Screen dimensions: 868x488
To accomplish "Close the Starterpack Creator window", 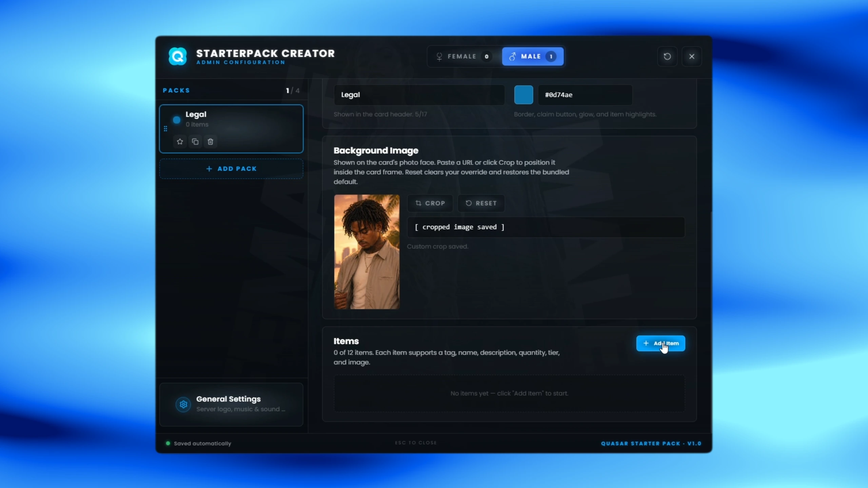I will click(692, 56).
